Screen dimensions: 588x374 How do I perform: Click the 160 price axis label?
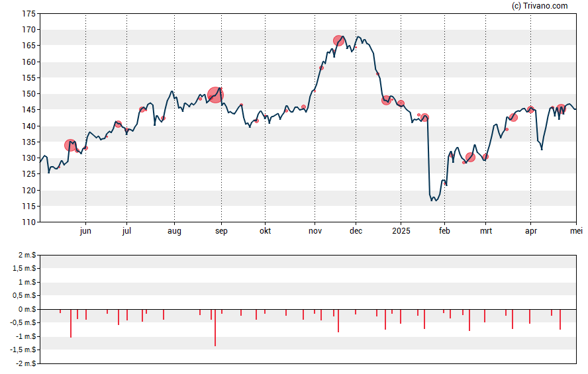tap(29, 62)
